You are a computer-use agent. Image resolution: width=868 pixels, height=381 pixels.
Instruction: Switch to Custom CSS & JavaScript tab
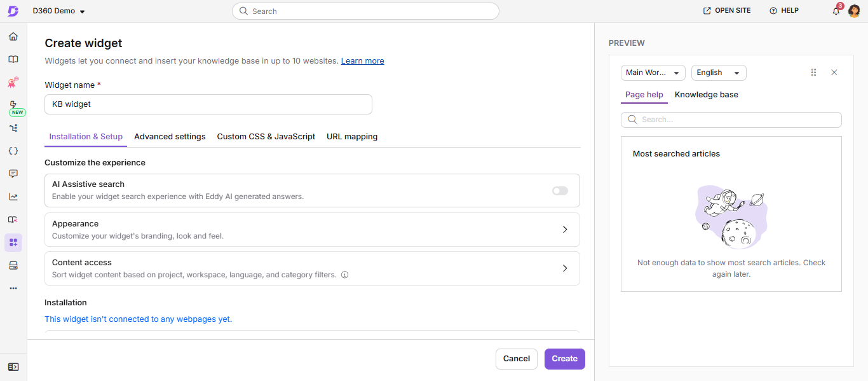point(266,136)
